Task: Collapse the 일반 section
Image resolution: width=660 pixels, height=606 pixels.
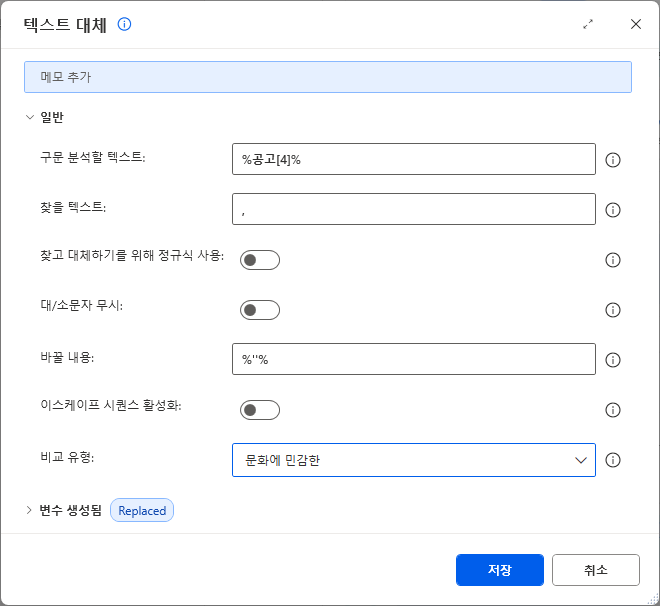Action: (x=29, y=117)
